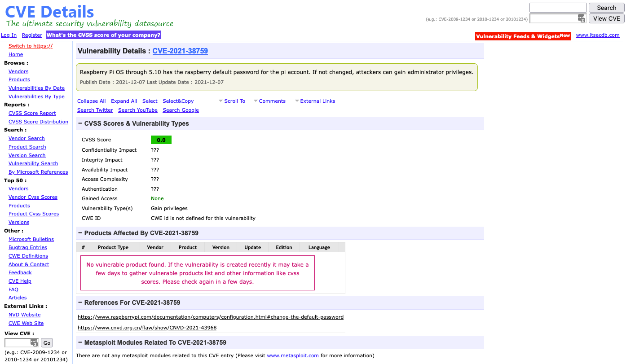Open the Scroll To dropdown
This screenshot has width=635, height=364.
coord(232,101)
